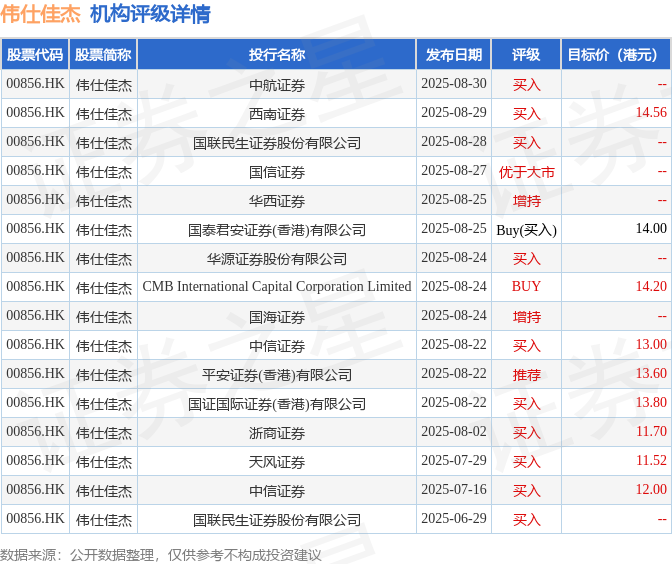Select 国证国际证券(香港)有限公司 cell
672x564 pixels.
276,404
